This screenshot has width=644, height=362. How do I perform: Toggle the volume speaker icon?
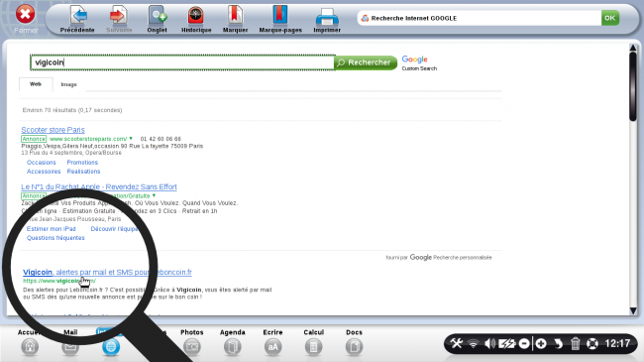489,343
